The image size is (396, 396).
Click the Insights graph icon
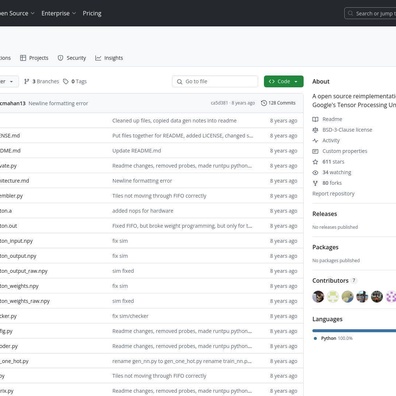coord(98,58)
